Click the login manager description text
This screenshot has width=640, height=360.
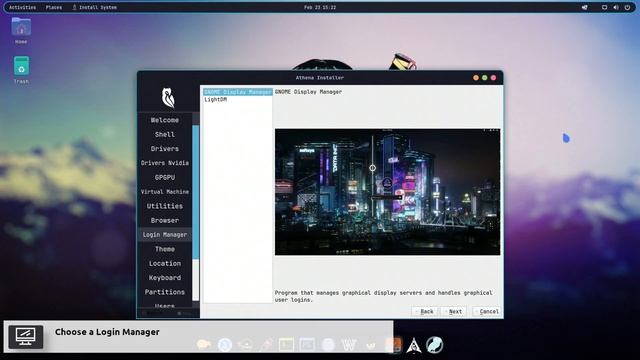[384, 296]
